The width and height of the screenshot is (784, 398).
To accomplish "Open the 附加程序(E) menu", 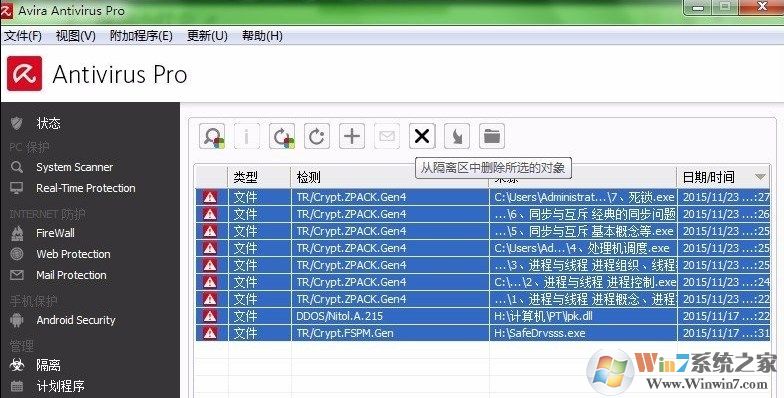I will [141, 36].
